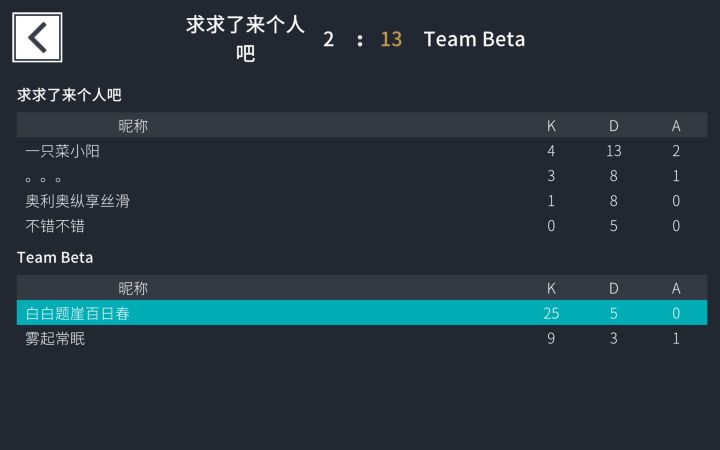Select player row 奥利奥纵享丝滑
720x450 pixels.
(x=361, y=201)
